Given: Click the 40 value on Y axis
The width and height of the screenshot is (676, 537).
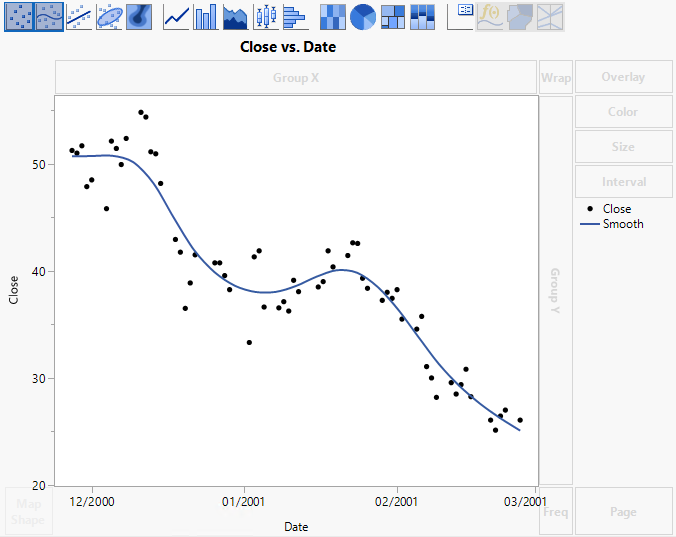Looking at the screenshot, I should (38, 272).
